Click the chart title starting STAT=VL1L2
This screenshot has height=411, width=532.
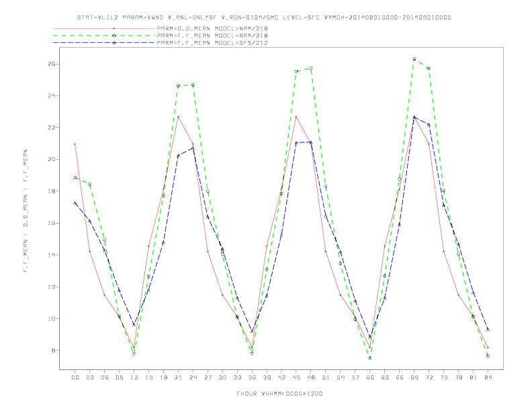pos(264,17)
